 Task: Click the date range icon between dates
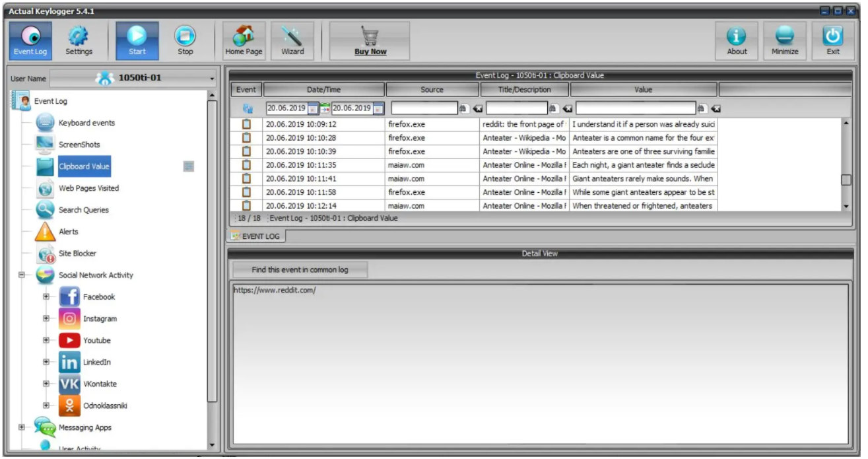[x=325, y=108]
